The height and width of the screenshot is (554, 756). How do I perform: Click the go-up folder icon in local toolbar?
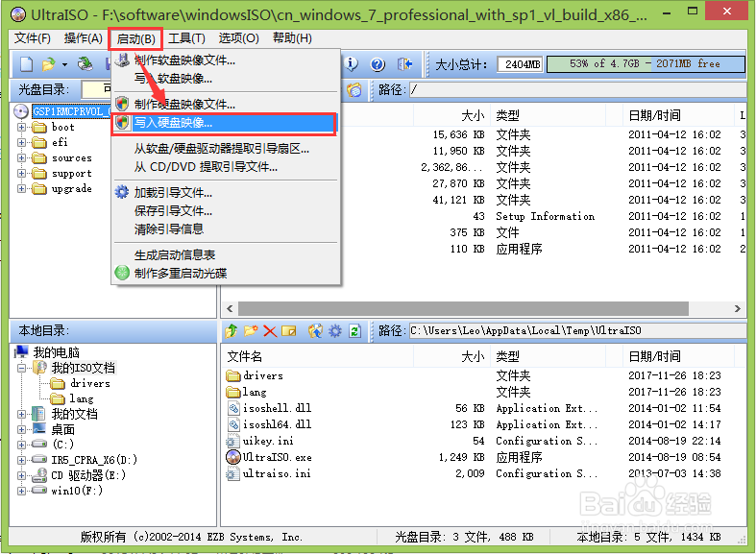[x=232, y=331]
